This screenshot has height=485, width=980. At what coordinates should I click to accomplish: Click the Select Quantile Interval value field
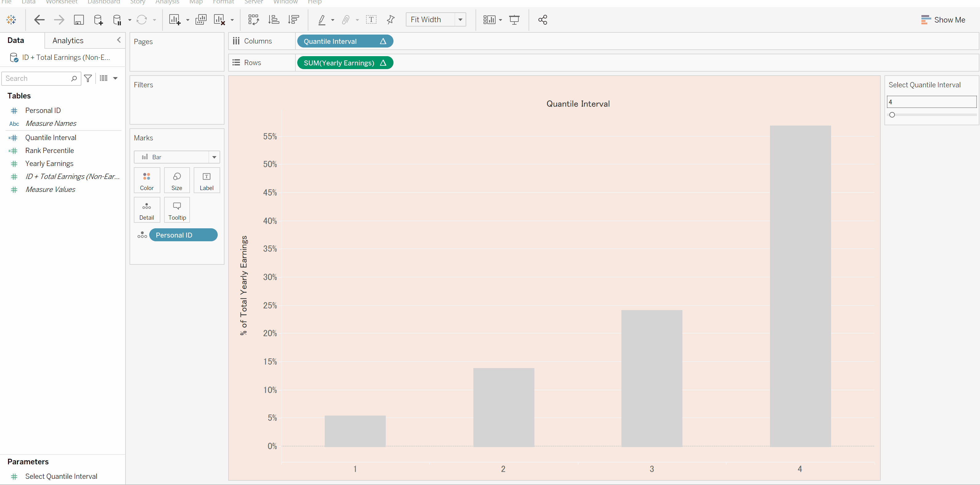[x=931, y=102]
